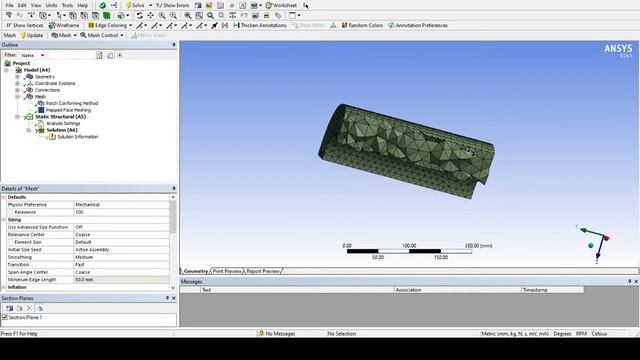Open the Edit menu

tap(22, 5)
